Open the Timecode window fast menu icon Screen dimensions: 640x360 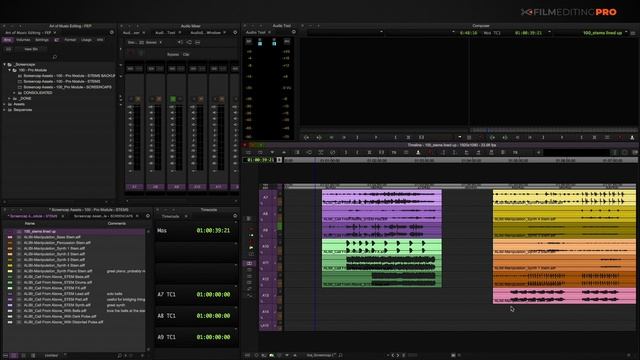[235, 216]
